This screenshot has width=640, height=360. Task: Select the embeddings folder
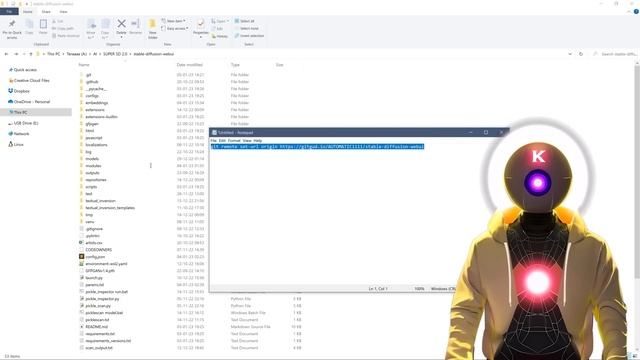click(x=97, y=102)
